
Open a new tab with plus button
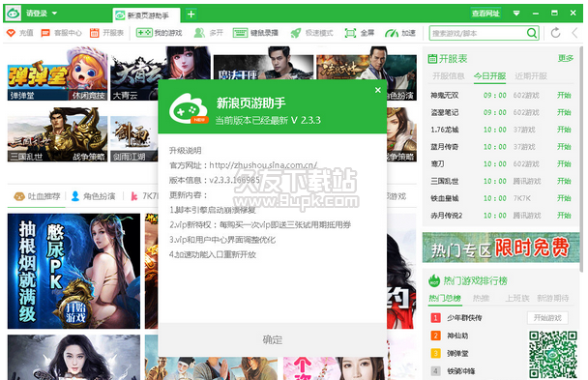coord(191,15)
